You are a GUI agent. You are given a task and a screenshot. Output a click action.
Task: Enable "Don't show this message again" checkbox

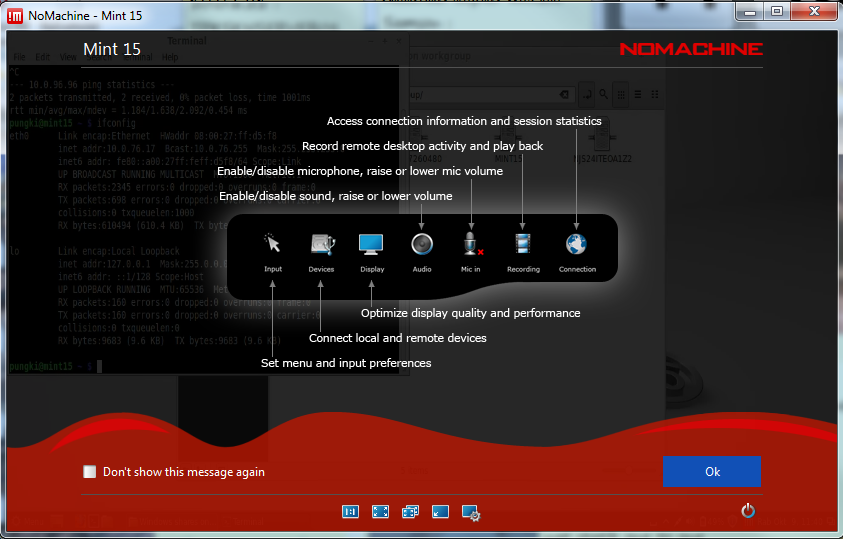pyautogui.click(x=90, y=472)
